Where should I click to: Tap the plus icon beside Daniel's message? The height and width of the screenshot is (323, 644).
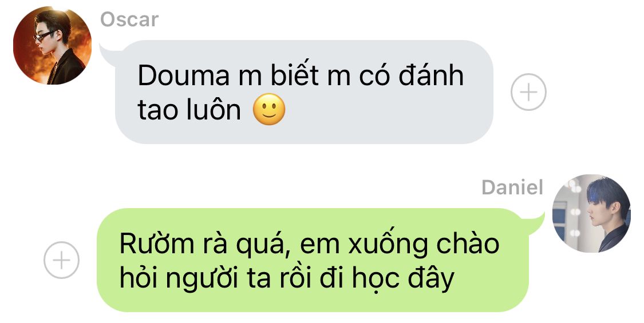tap(62, 260)
